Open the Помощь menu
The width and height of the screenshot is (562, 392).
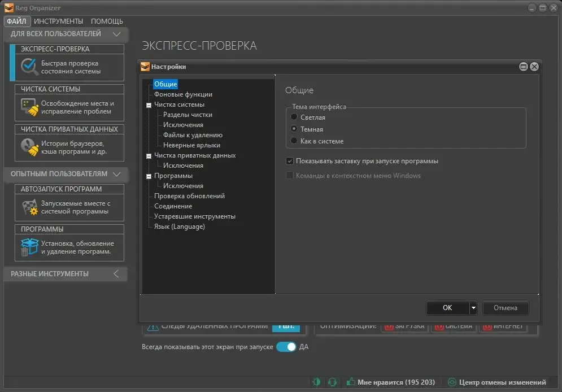[x=107, y=21]
